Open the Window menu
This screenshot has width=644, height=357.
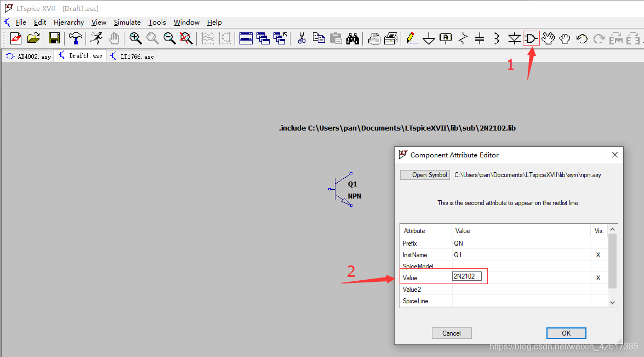tap(186, 22)
